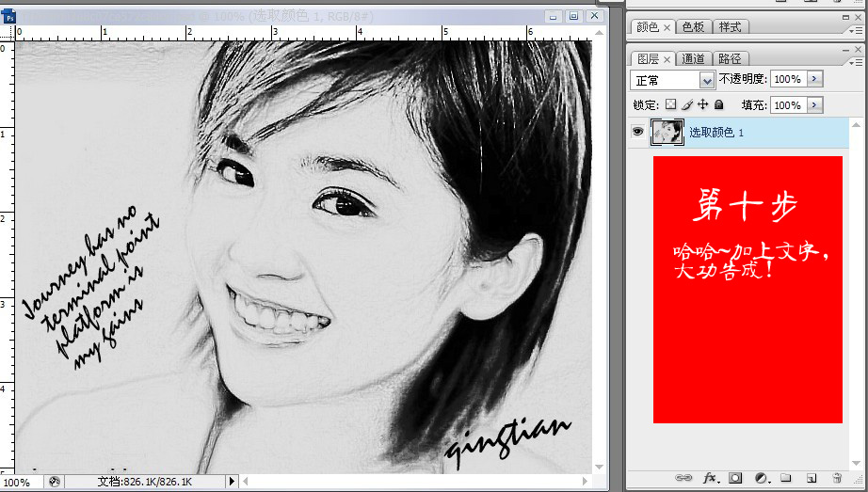The height and width of the screenshot is (492, 868).
Task: Toggle lock position for the layer
Action: (x=703, y=105)
